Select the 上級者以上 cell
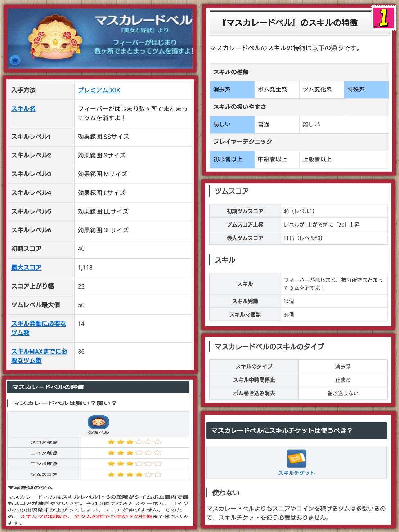399x532 pixels. click(x=322, y=159)
